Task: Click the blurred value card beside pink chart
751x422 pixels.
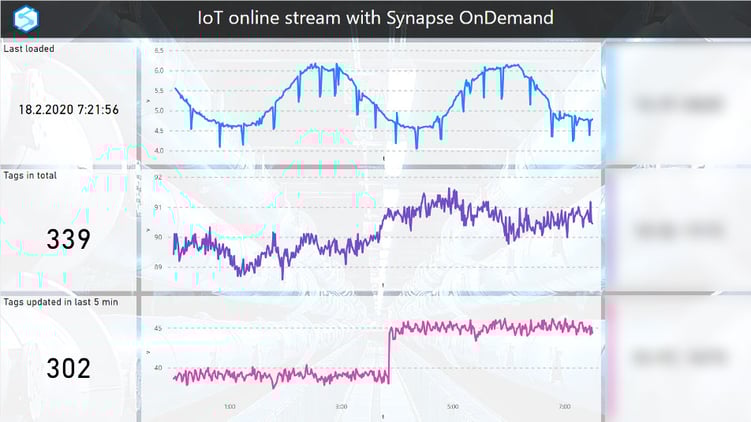Action: pos(678,357)
